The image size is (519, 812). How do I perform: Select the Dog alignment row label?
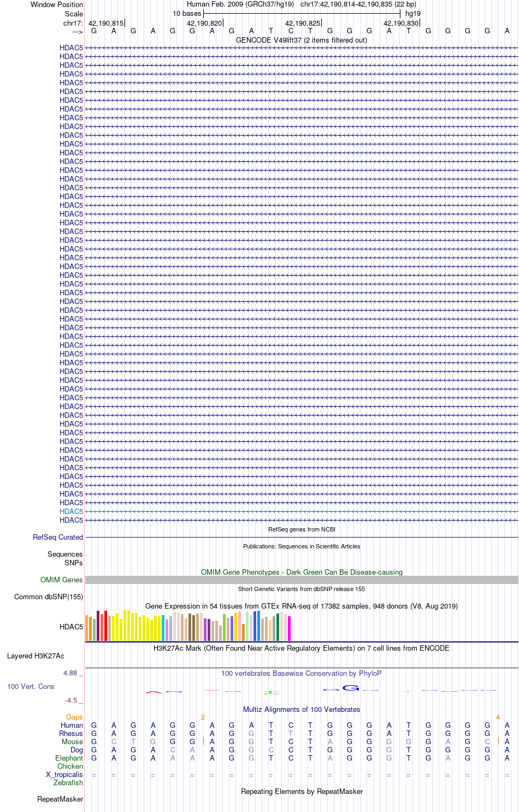tap(76, 750)
